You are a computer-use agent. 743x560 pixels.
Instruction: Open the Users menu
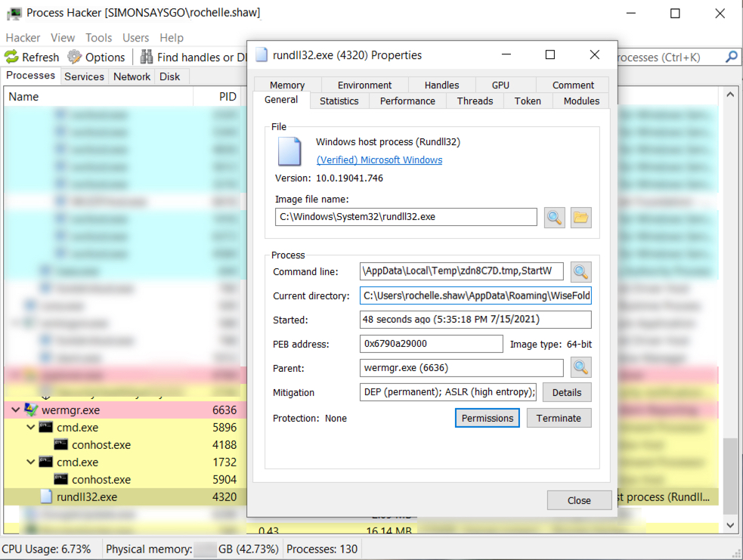coord(135,38)
